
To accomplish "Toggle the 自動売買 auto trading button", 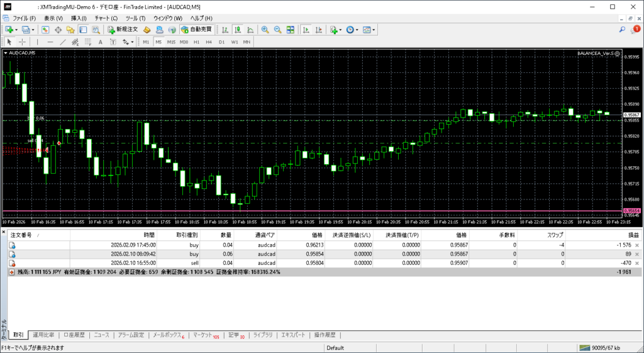I will click(x=196, y=30).
